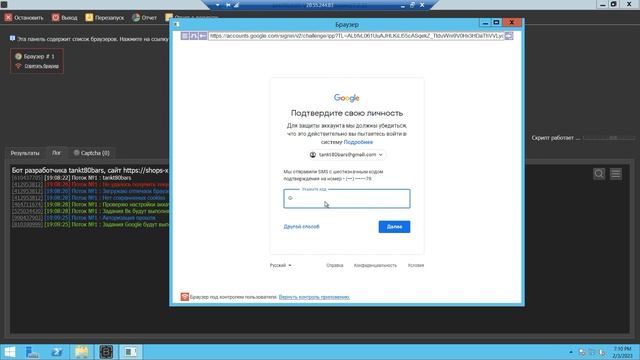The height and width of the screenshot is (360, 640).
Task: Click the dark bot application taskbar icon
Action: coord(106,352)
